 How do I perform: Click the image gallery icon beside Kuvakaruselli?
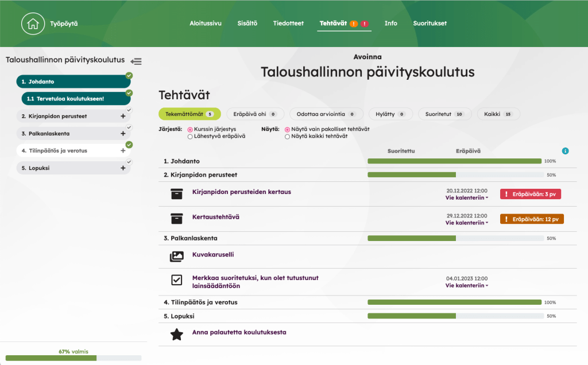[x=177, y=256]
